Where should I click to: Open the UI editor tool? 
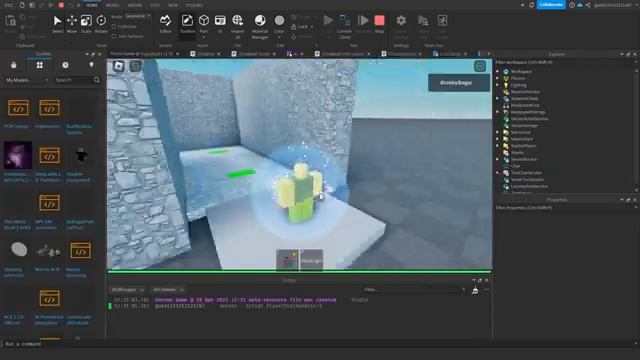(x=220, y=24)
